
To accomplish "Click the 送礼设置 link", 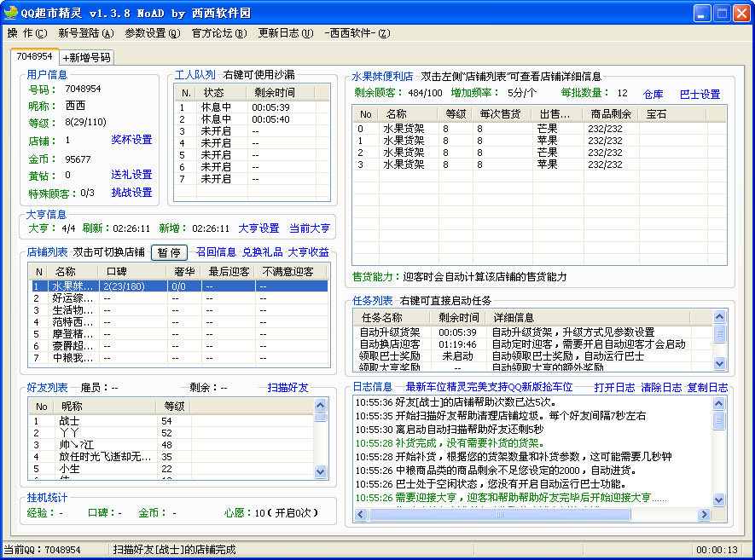I will coord(131,175).
